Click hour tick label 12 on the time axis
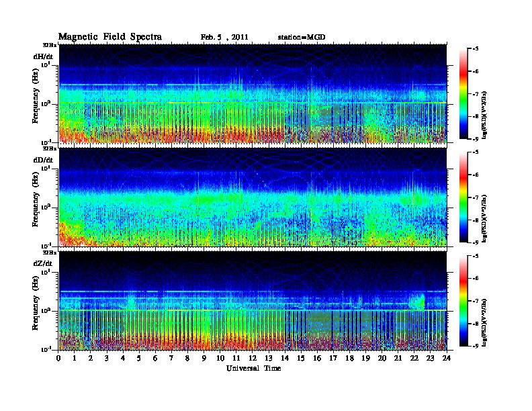Screen dimensions: 532x411 [x=253, y=358]
